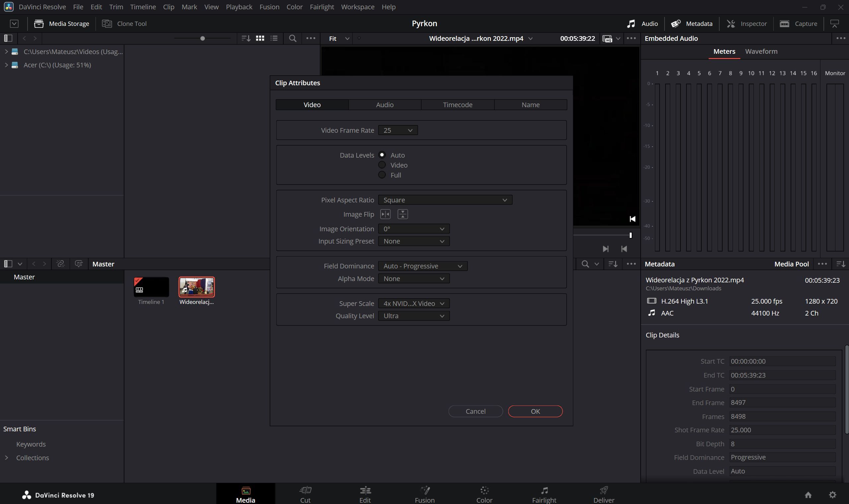Open the Inspector panel
Screen dimensions: 849x504
(x=746, y=24)
